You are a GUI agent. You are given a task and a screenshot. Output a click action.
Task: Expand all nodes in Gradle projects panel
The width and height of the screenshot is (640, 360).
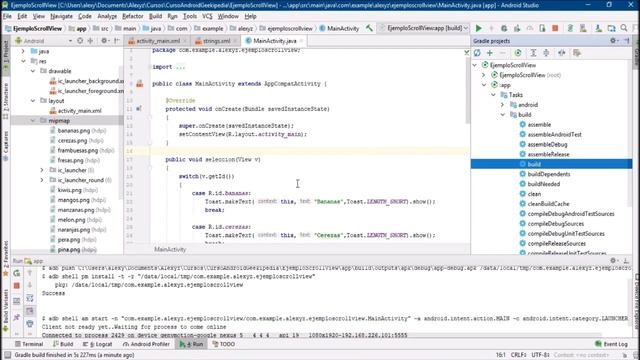(x=533, y=53)
